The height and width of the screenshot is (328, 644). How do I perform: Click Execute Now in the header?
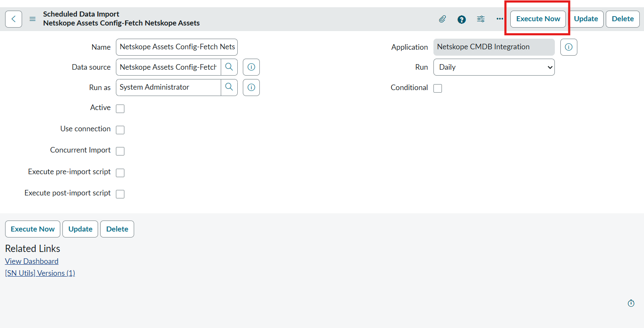tap(538, 19)
